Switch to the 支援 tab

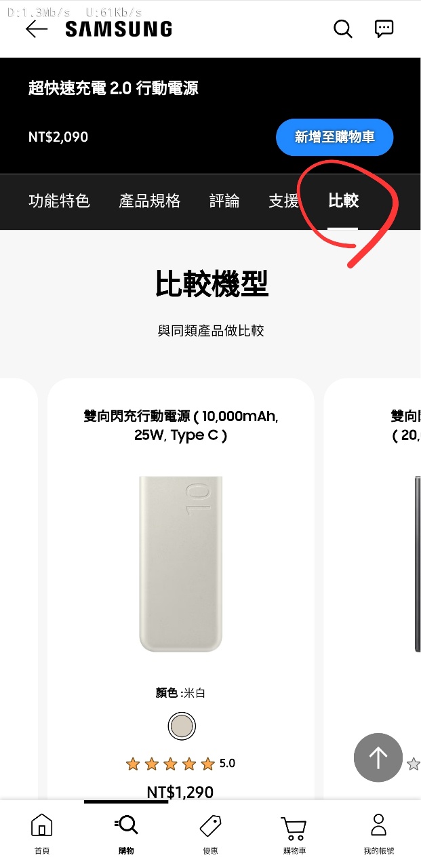pos(283,201)
